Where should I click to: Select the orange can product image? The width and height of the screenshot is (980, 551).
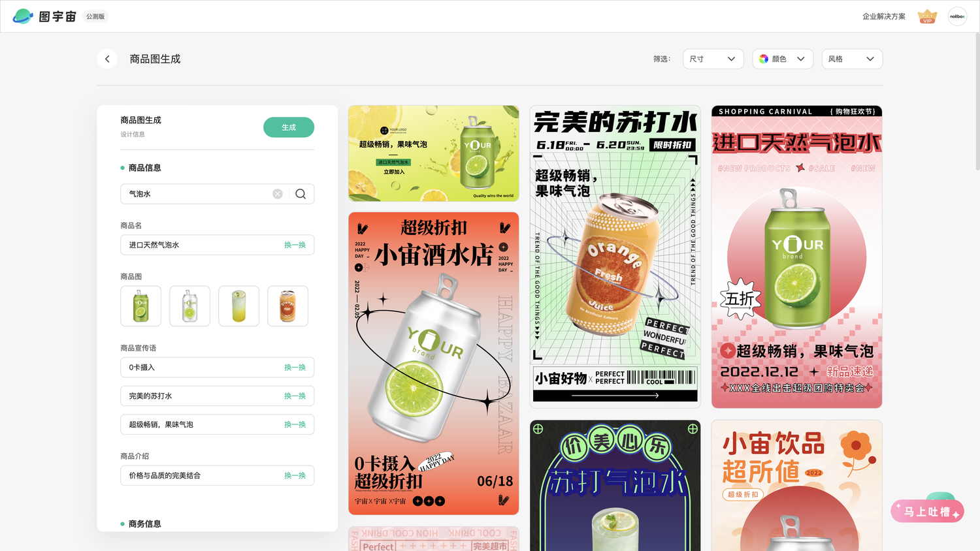287,306
